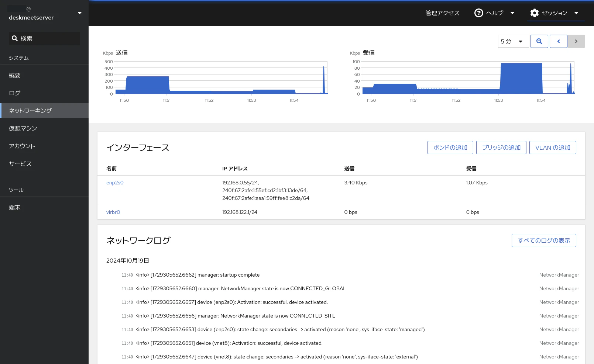Viewport: 594px width, 364px height.
Task: Click the help question mark icon
Action: pos(478,13)
